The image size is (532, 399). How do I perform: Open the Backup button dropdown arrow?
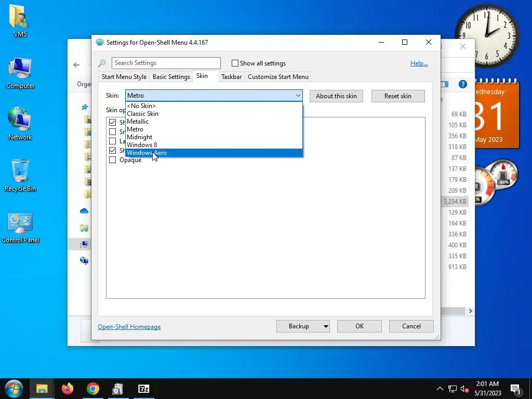pos(325,326)
